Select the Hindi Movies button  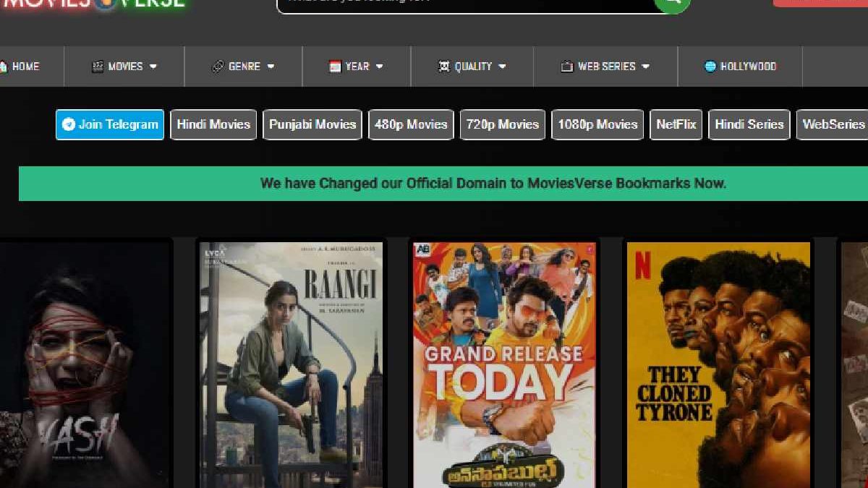(x=213, y=124)
